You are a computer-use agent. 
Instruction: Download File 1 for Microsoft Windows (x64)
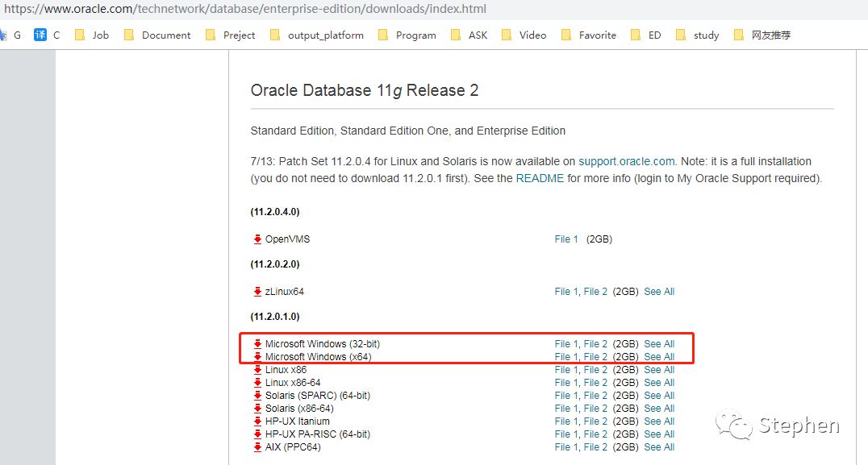tap(566, 357)
